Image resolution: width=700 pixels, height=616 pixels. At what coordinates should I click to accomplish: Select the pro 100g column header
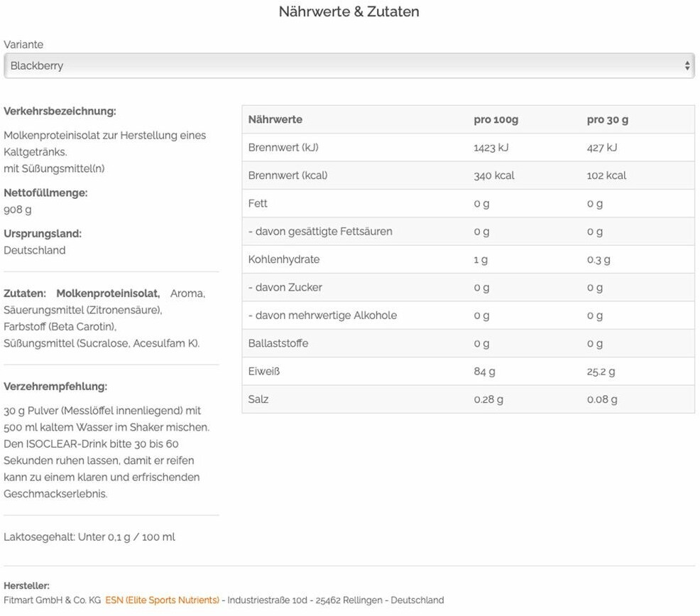[x=496, y=119]
